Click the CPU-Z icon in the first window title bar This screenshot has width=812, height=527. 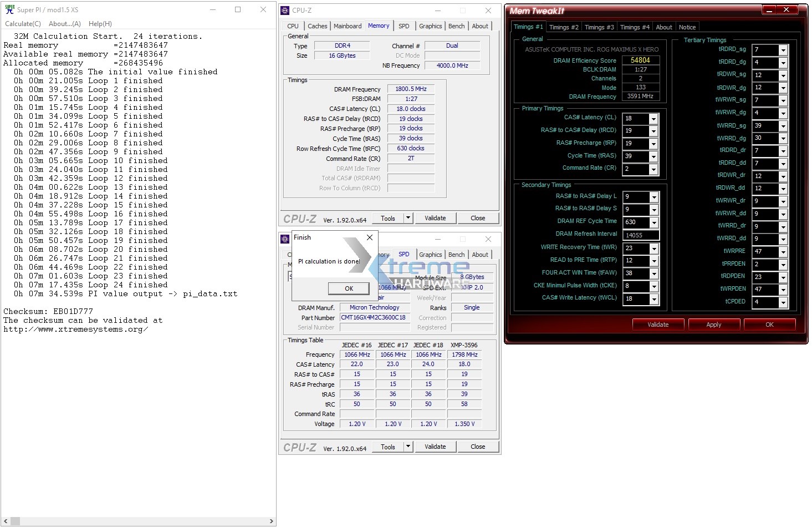285,10
